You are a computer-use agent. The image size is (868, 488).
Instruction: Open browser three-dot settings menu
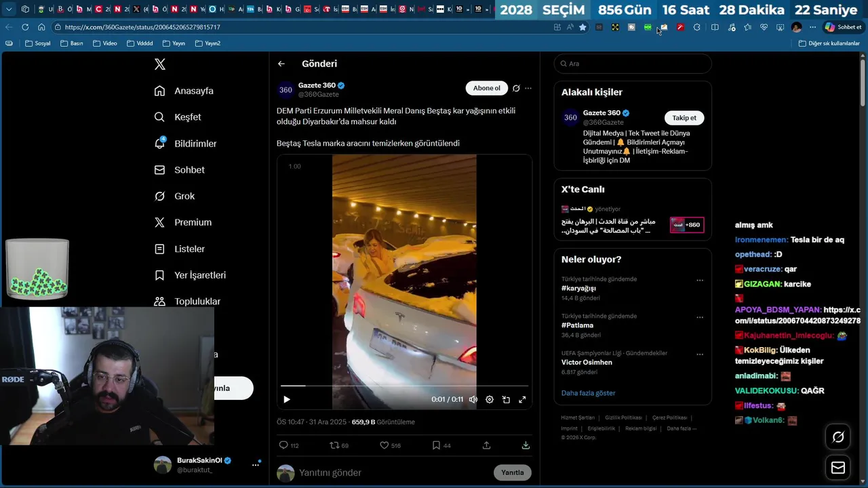pos(812,27)
